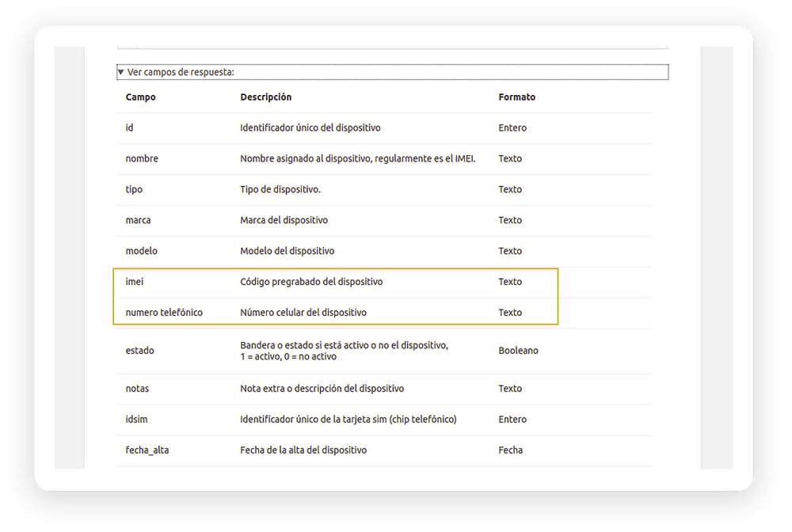
Task: Click 'Texto' format in numero telefónico row
Action: 509,313
